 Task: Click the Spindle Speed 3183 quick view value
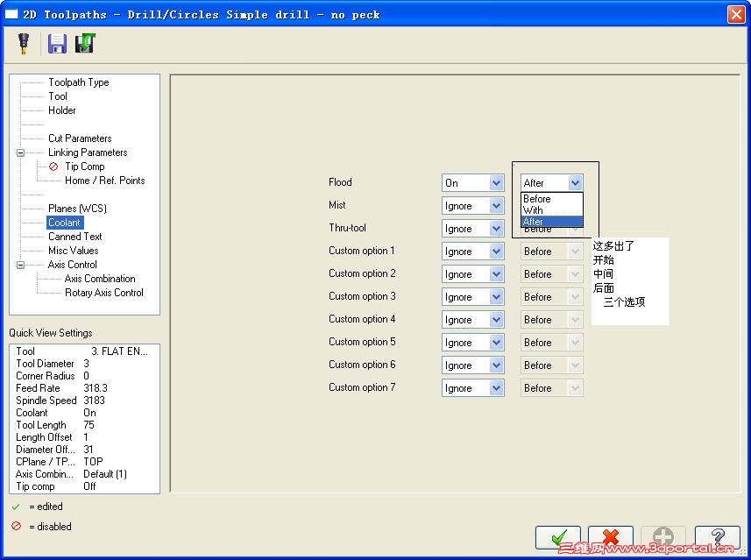(x=94, y=401)
